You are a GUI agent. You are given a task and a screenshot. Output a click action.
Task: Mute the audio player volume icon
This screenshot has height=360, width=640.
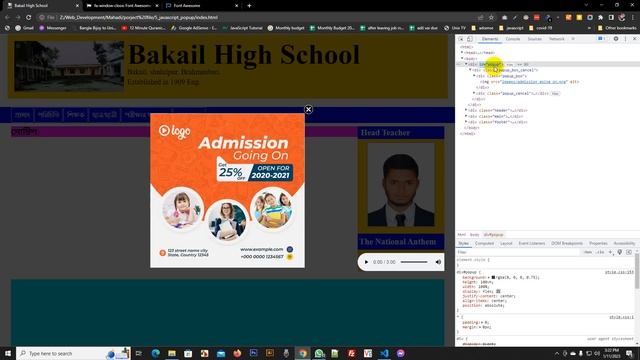pyautogui.click(x=438, y=262)
